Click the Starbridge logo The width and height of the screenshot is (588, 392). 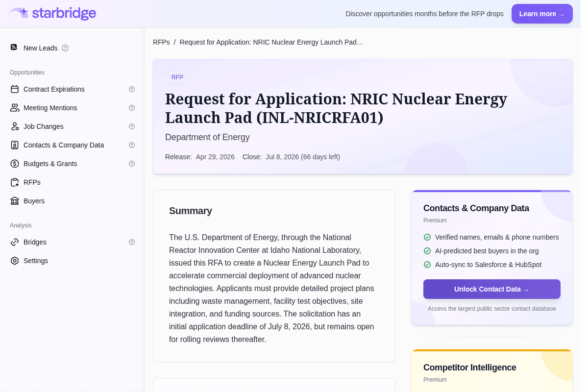(52, 13)
